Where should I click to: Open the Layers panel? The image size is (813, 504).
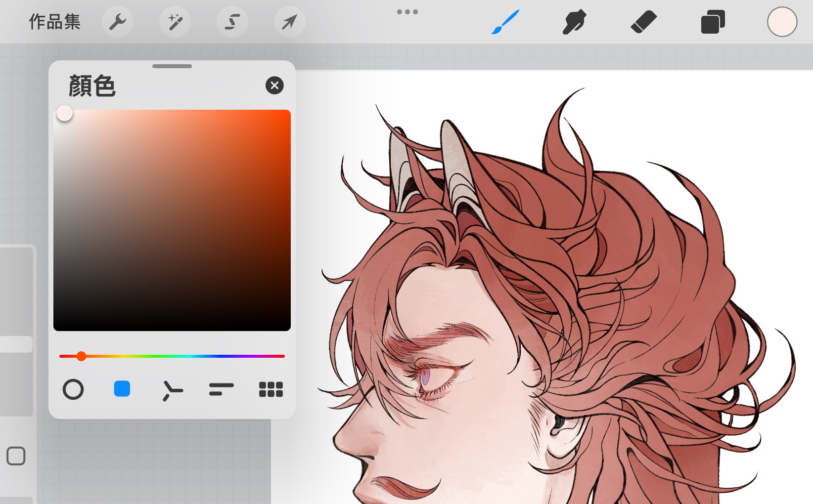pos(713,22)
